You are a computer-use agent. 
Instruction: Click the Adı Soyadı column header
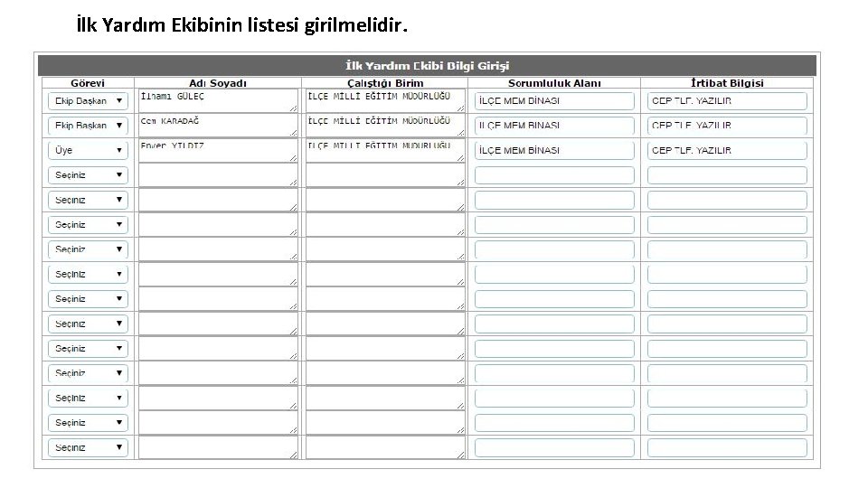pos(218,83)
